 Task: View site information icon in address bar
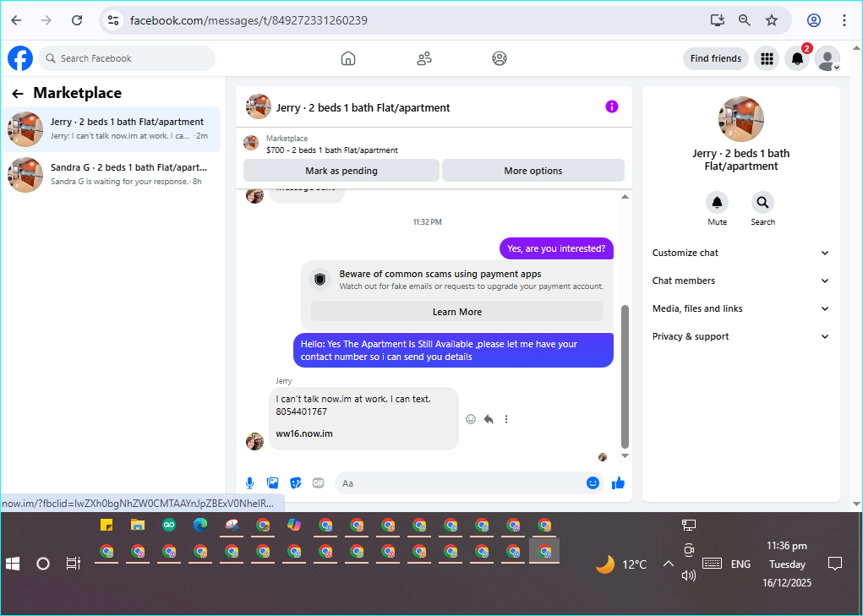[113, 20]
